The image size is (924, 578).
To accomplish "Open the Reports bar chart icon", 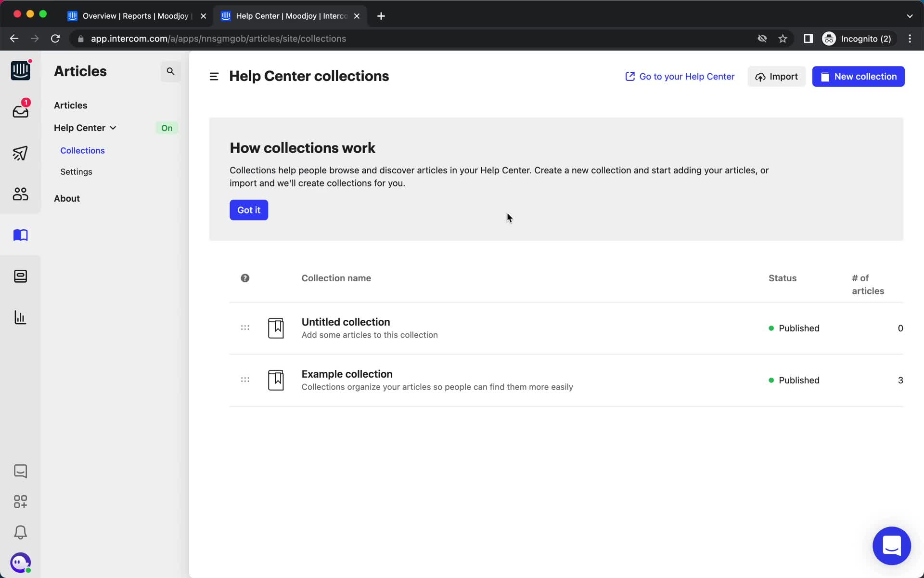I will (20, 317).
